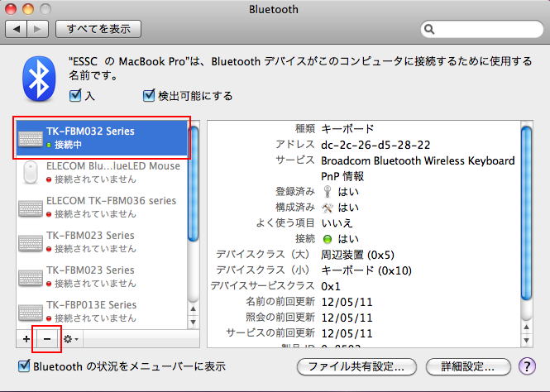This screenshot has height=392, width=550.
Task: Click the 接続中 status under TK-FBM032
Action: pos(68,145)
